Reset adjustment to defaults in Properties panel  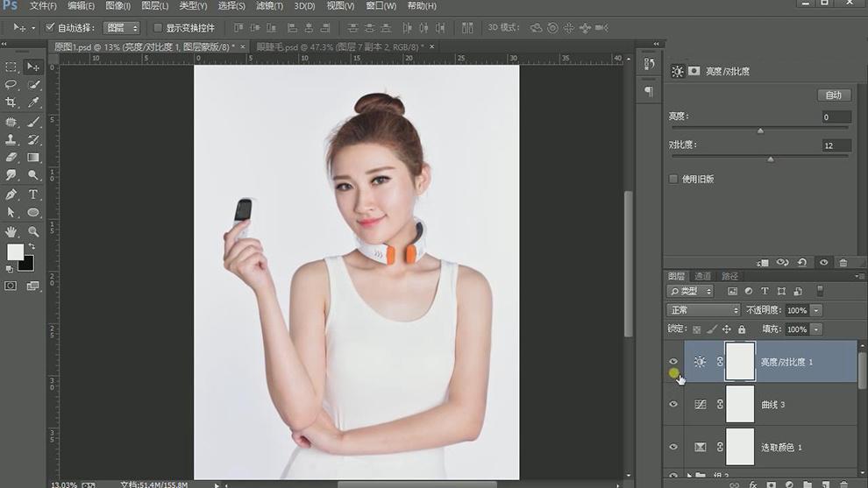(x=802, y=262)
